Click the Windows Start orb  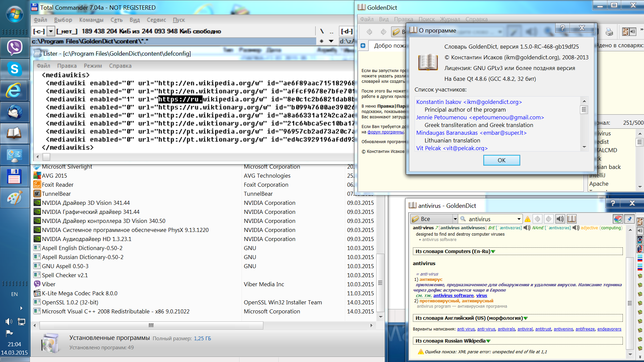(x=15, y=14)
